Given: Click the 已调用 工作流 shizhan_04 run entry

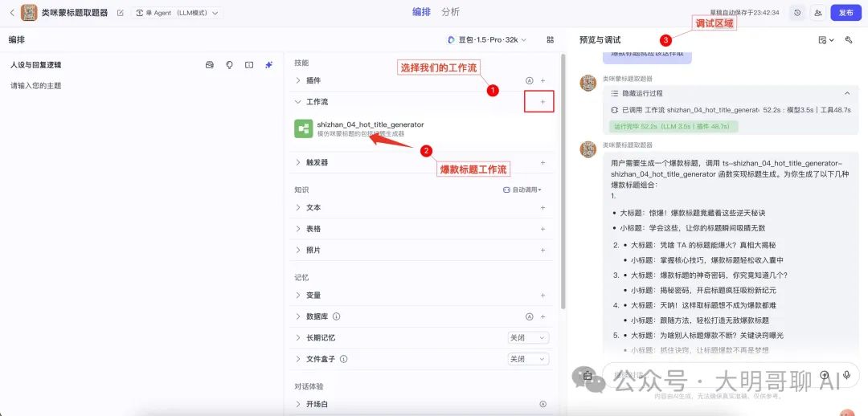Looking at the screenshot, I should tap(731, 110).
